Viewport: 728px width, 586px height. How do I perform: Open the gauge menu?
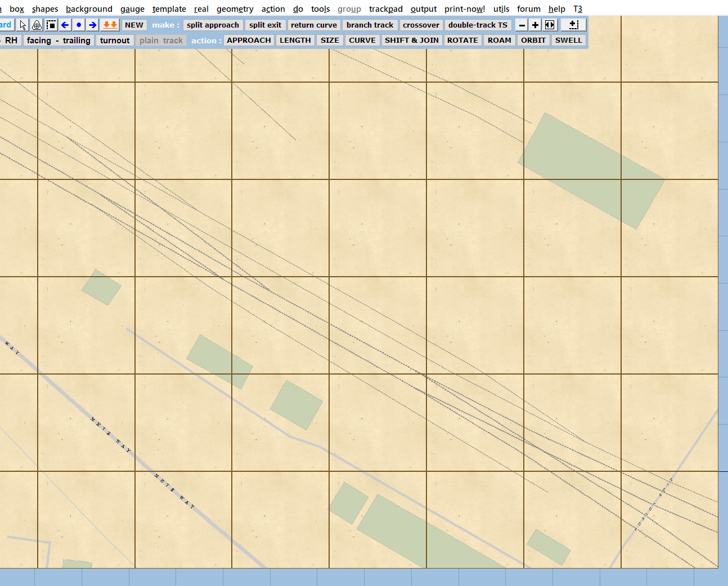tap(132, 9)
